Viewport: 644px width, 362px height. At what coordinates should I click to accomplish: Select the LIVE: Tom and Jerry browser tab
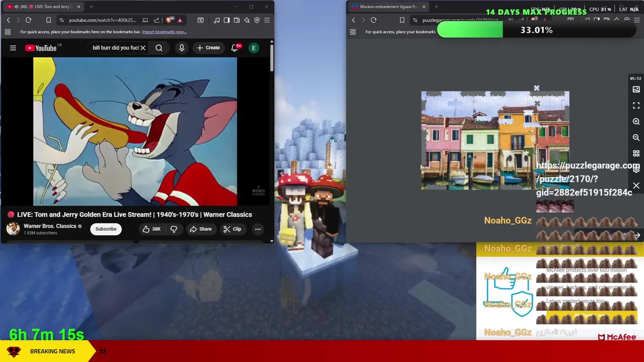43,7
